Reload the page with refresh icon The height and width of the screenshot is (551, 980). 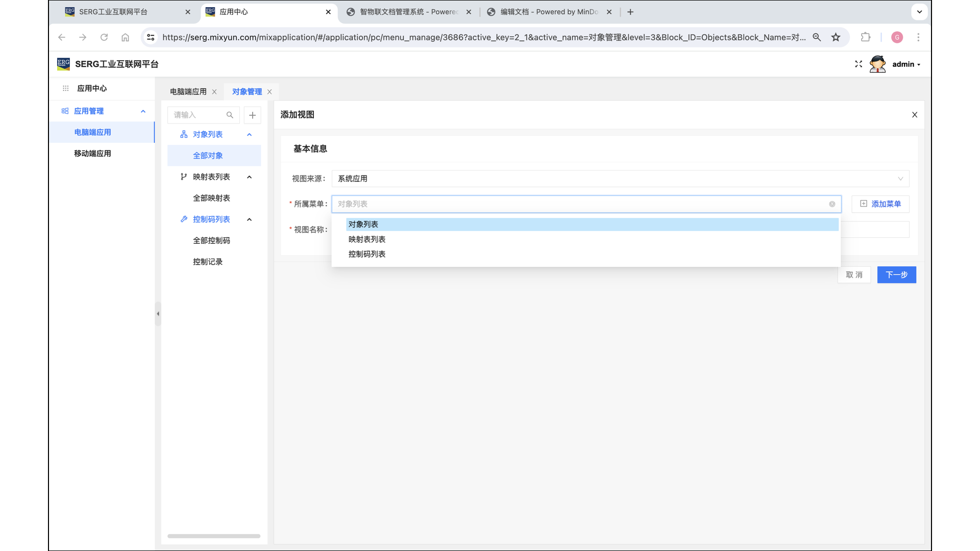pos(104,37)
